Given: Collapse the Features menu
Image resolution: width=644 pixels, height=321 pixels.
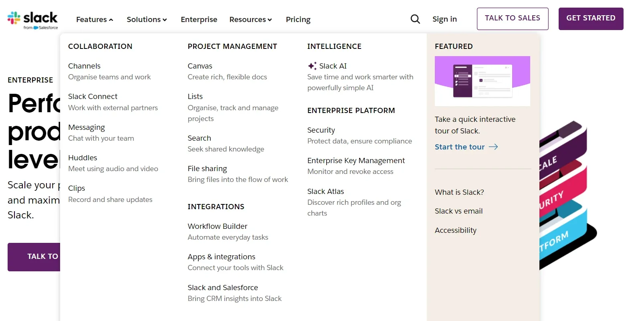Looking at the screenshot, I should 95,19.
